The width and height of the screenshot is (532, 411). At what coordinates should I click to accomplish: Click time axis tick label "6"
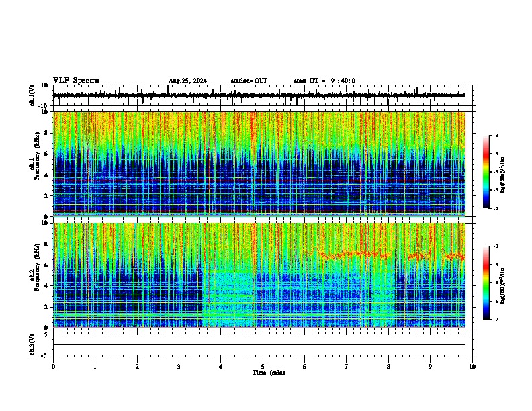click(305, 367)
